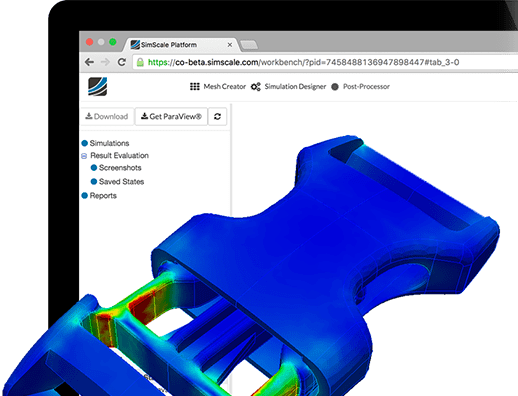Click the Saved States bullet icon
Viewport: 518px width, 396px height.
pyautogui.click(x=94, y=182)
